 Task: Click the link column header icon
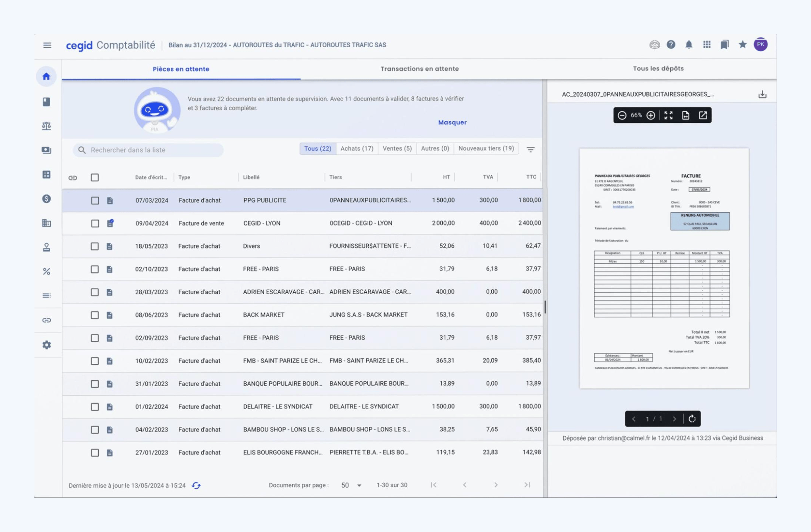pos(73,177)
